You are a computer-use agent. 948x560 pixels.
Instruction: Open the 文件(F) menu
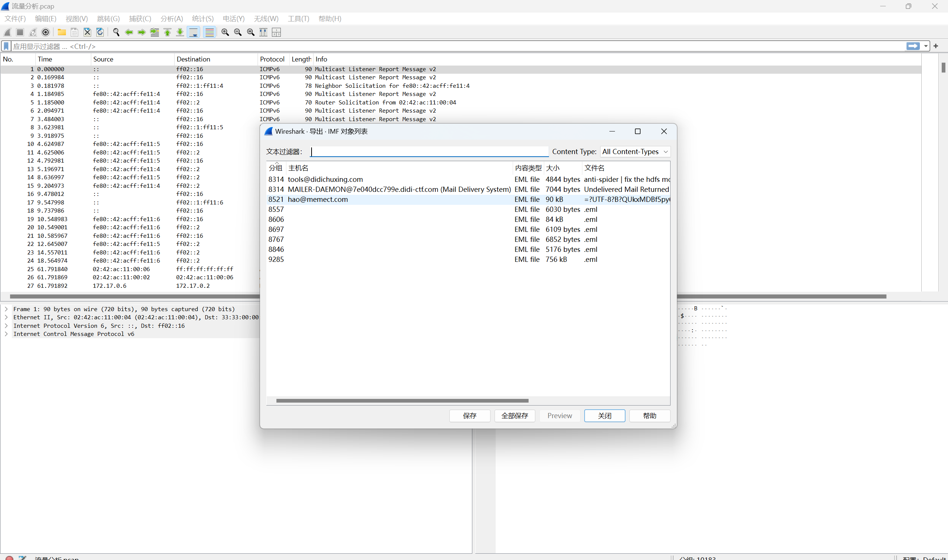[15, 19]
